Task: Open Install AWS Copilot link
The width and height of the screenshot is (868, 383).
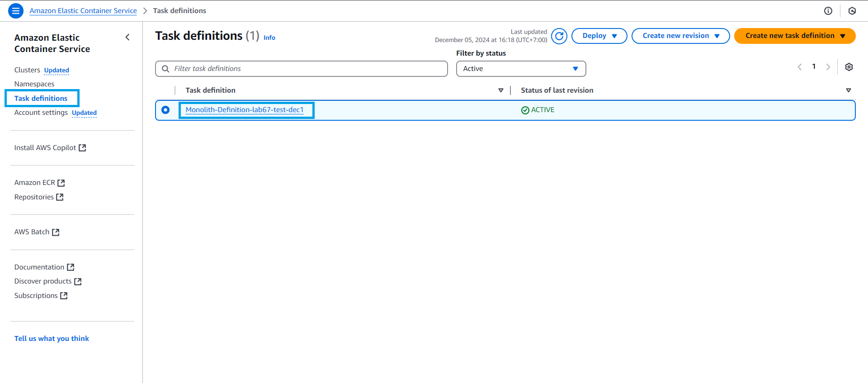Action: [45, 148]
